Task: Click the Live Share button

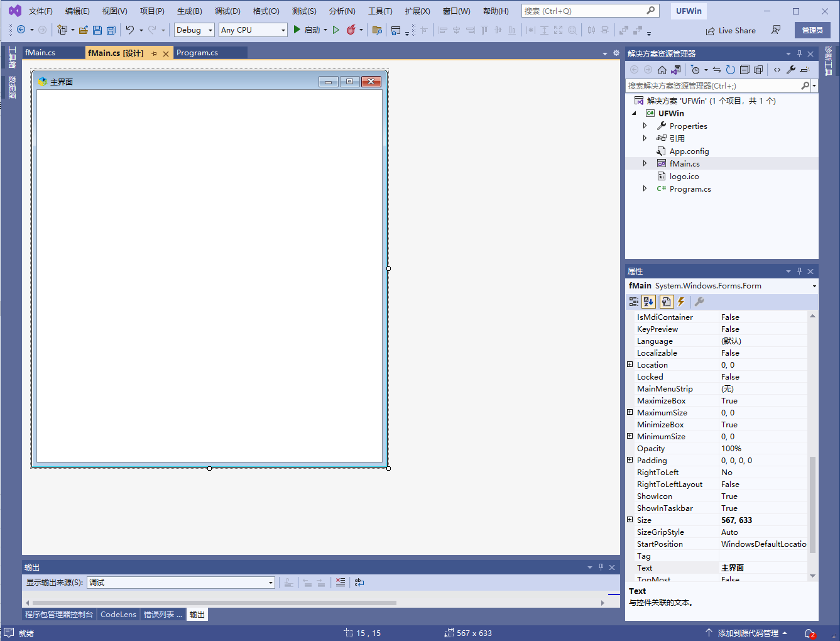Action: click(x=731, y=30)
